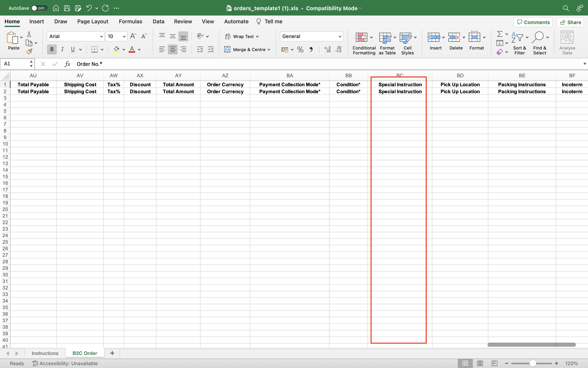
Task: Open the Page Layout ribbon tab
Action: click(92, 21)
